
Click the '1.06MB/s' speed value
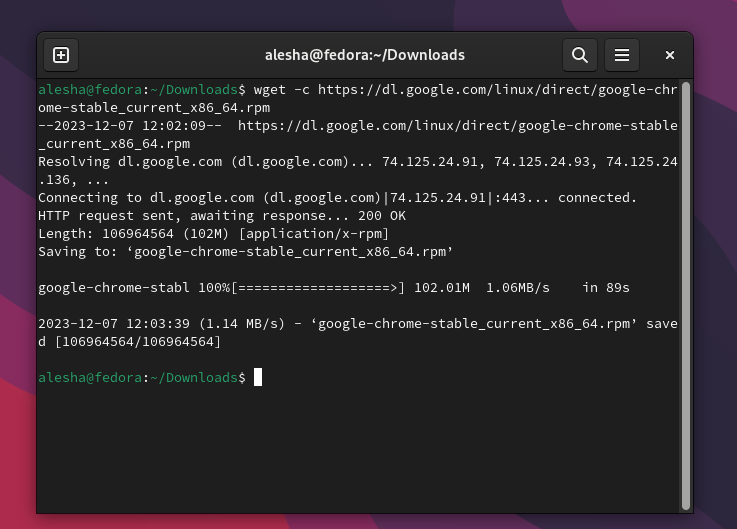click(x=517, y=288)
